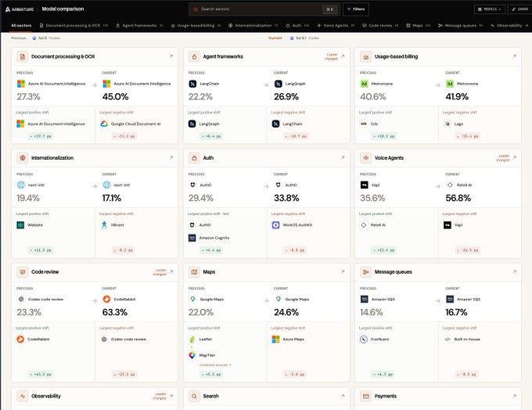532x410 pixels.
Task: Click the 63.3% Code review value
Action: click(115, 312)
